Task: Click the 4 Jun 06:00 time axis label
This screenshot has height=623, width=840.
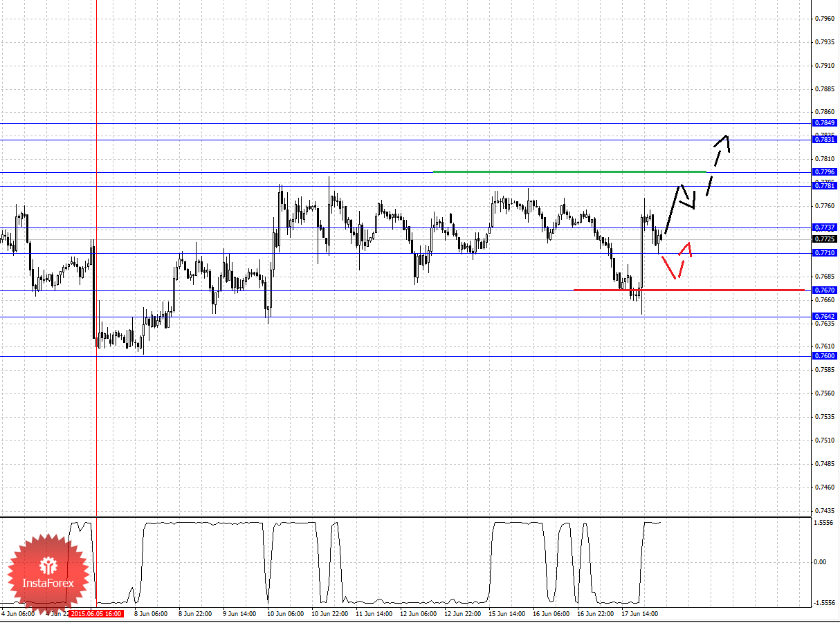Action: point(19,613)
